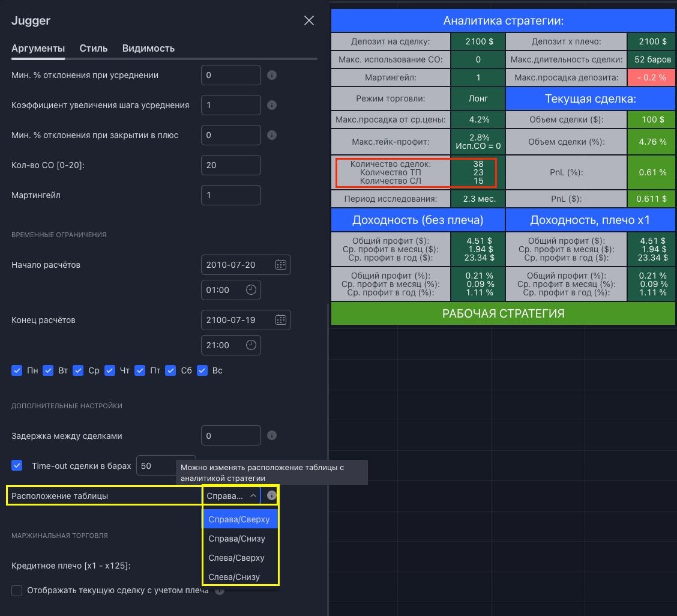
Task: Click clock icon in the 01:00 time field
Action: pyautogui.click(x=251, y=290)
